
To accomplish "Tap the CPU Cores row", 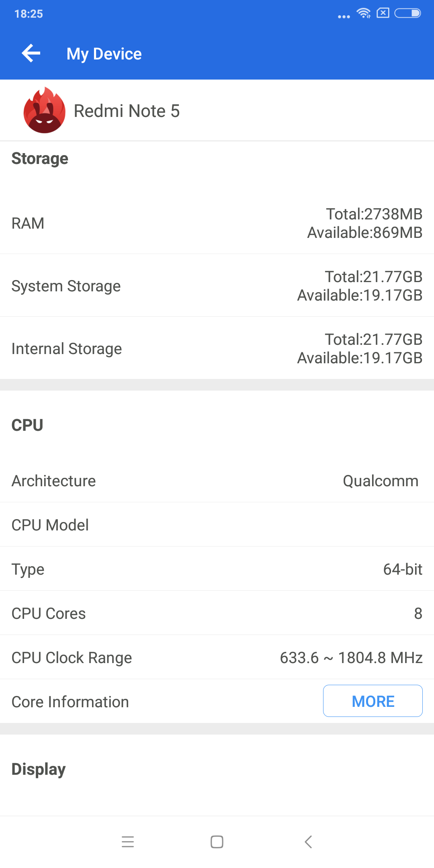I will pyautogui.click(x=217, y=613).
